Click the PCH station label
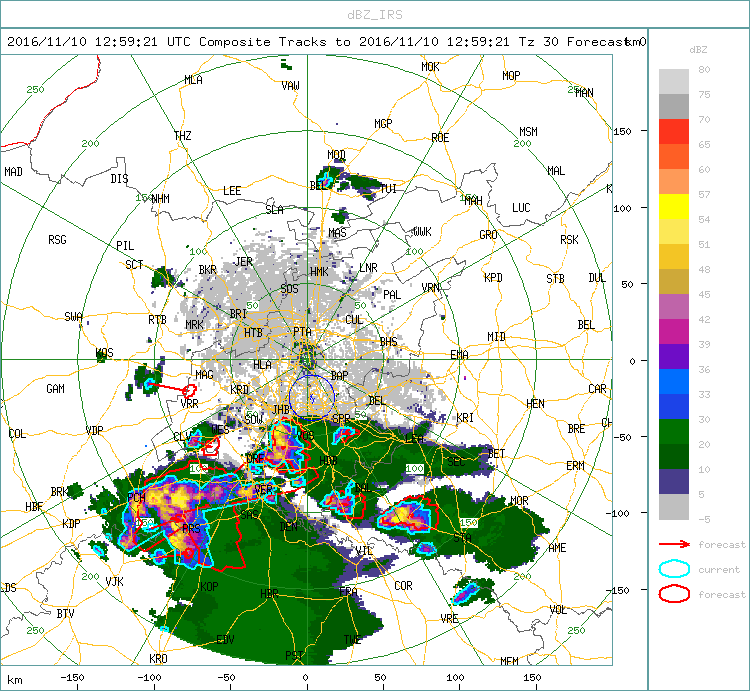Viewport: 750px width, 691px height. 136,498
